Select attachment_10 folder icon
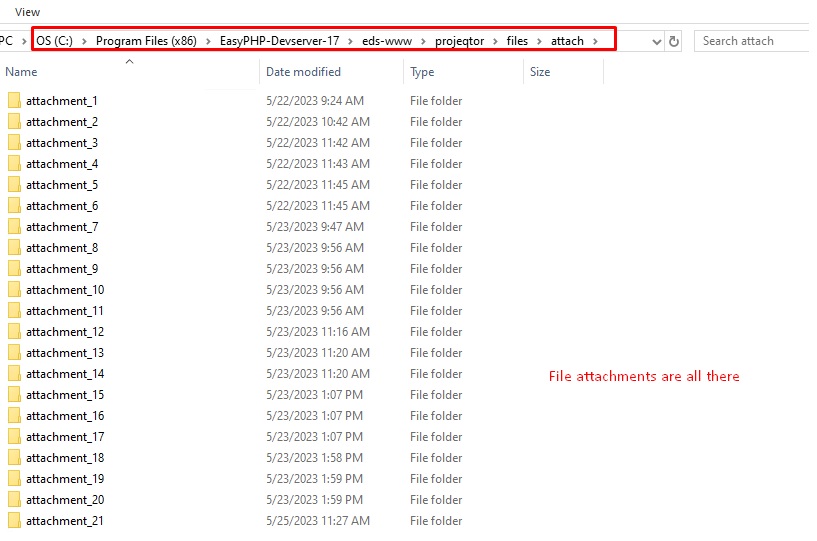This screenshot has height=541, width=817. [15, 289]
